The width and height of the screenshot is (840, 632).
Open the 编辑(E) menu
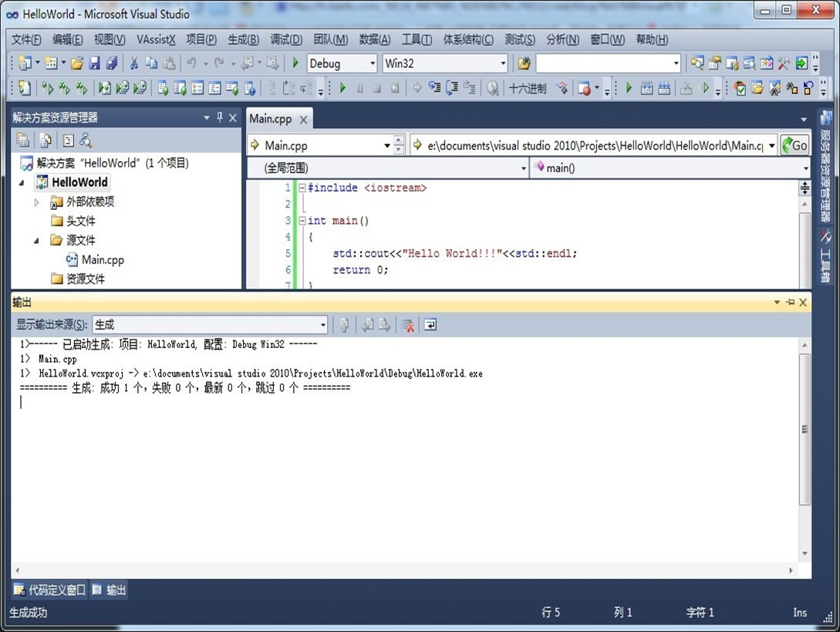point(68,39)
